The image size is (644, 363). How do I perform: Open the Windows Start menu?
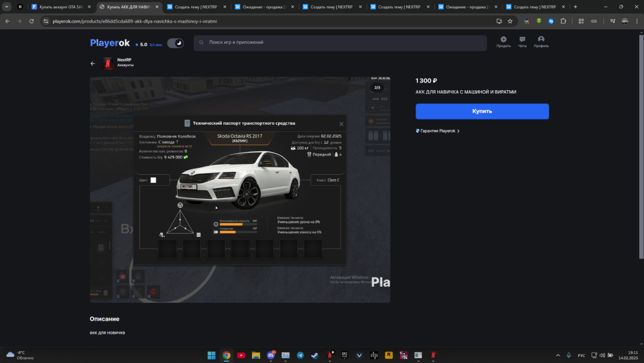[212, 355]
